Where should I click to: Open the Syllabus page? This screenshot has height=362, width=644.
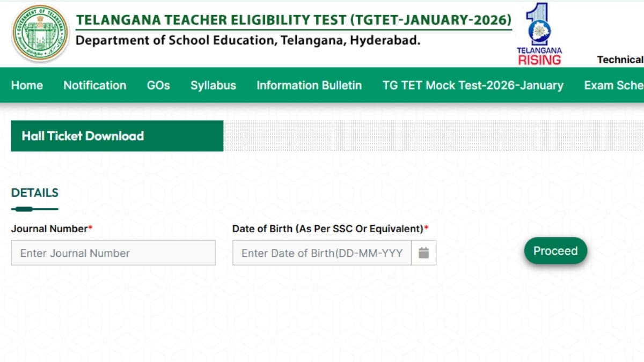[213, 85]
